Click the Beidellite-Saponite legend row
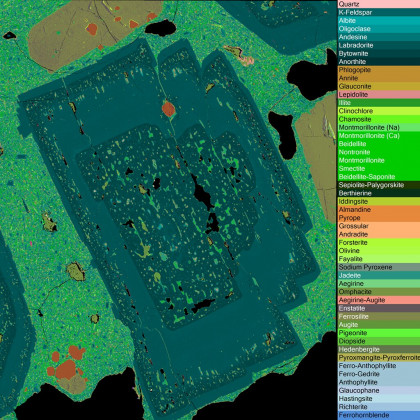 point(379,177)
